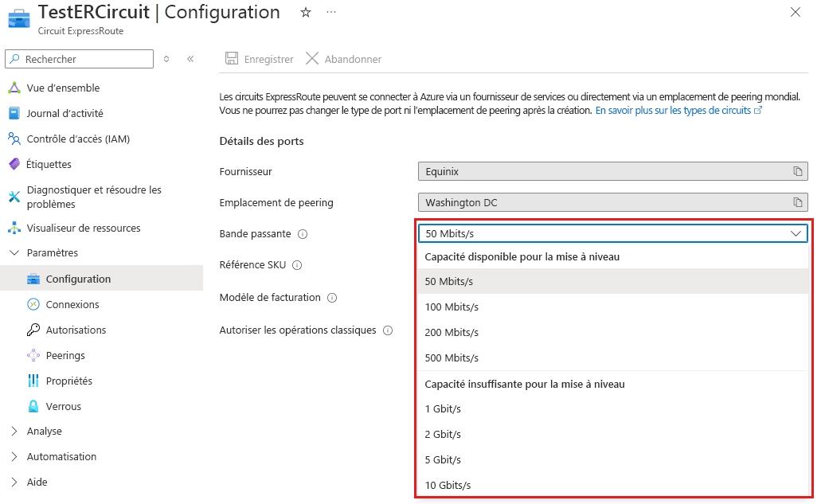This screenshot has width=821, height=504.
Task: Choose the 500 Mbits/s option
Action: (452, 357)
